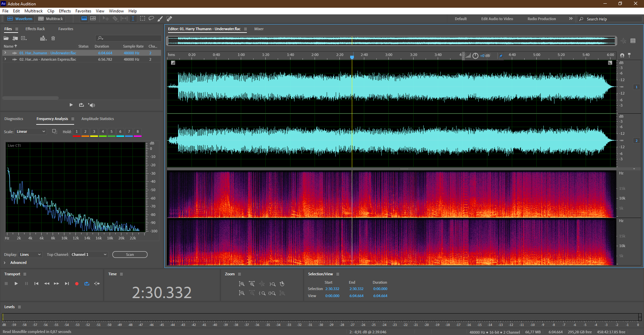The width and height of the screenshot is (644, 335).
Task: Switch to Multitrack view button
Action: tap(51, 19)
